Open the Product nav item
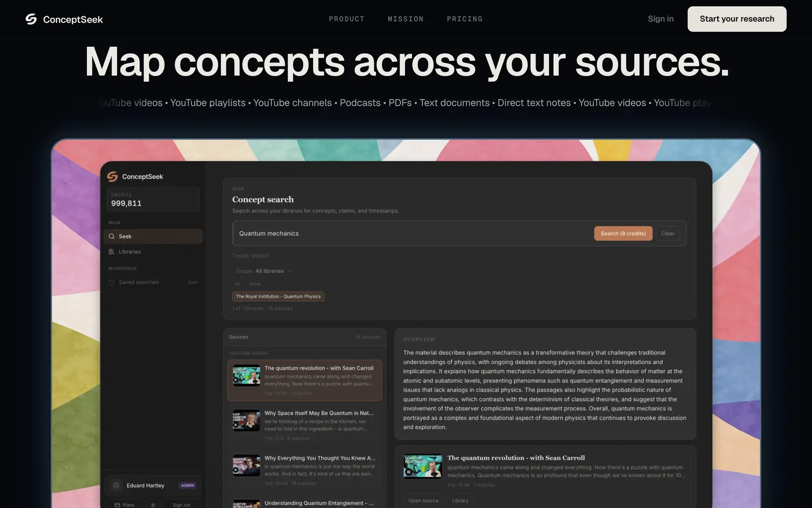Image resolution: width=812 pixels, height=508 pixels. (347, 19)
